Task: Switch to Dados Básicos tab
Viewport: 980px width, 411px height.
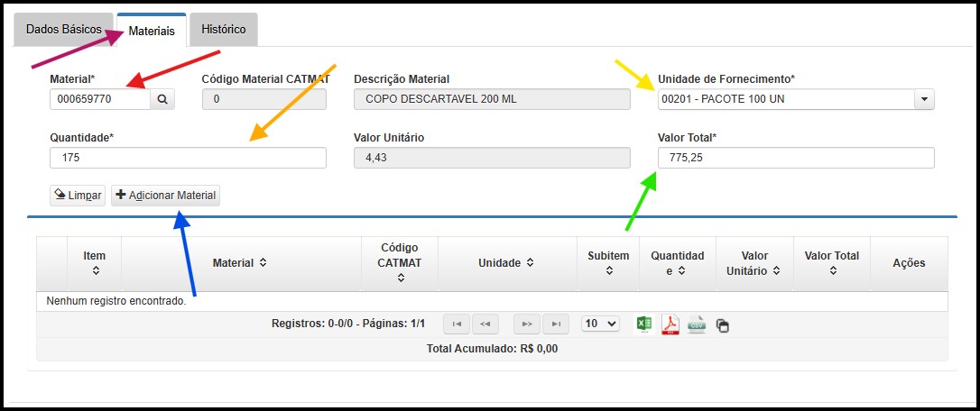Action: click(x=63, y=29)
